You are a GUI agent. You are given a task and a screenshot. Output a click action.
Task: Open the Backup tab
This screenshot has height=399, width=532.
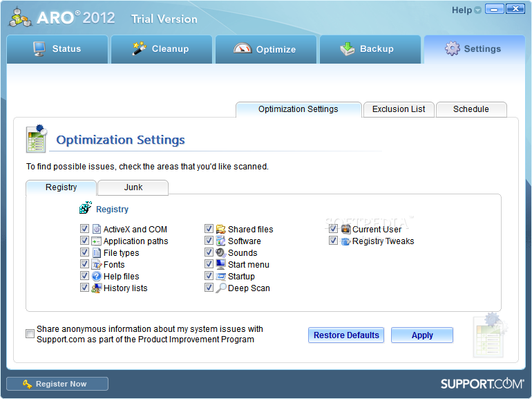point(370,49)
